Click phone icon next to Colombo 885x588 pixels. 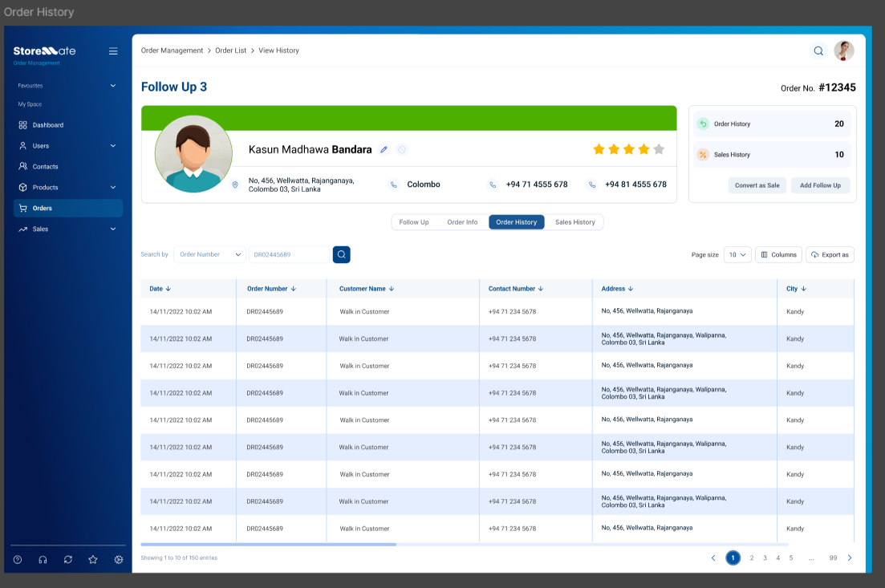coord(393,185)
